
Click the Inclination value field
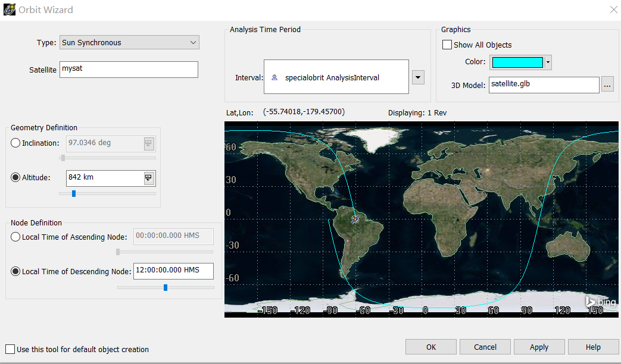point(105,143)
